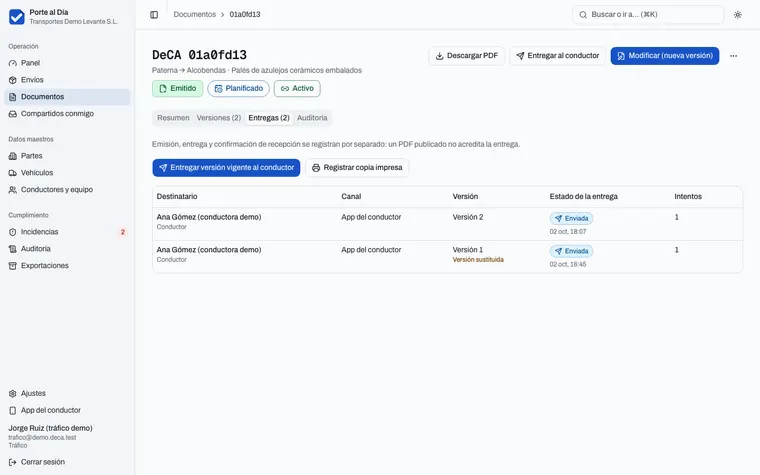Open the Resumen tab

coord(173,118)
